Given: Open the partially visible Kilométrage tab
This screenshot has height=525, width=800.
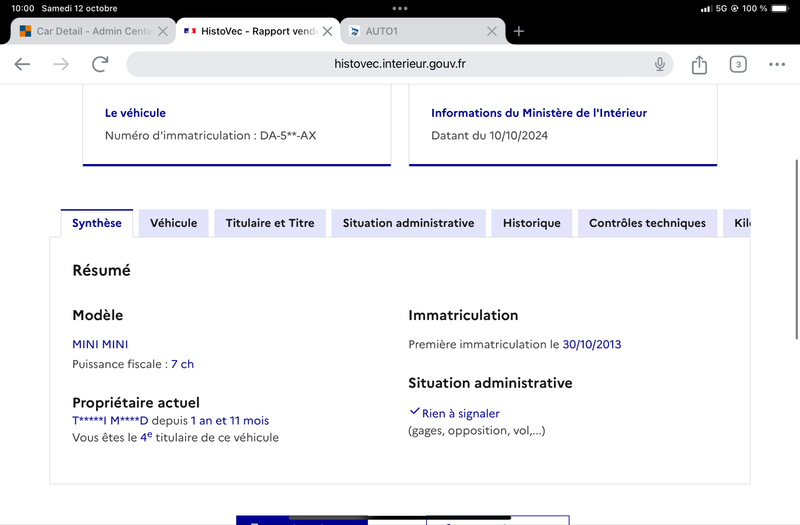Looking at the screenshot, I should [x=737, y=223].
